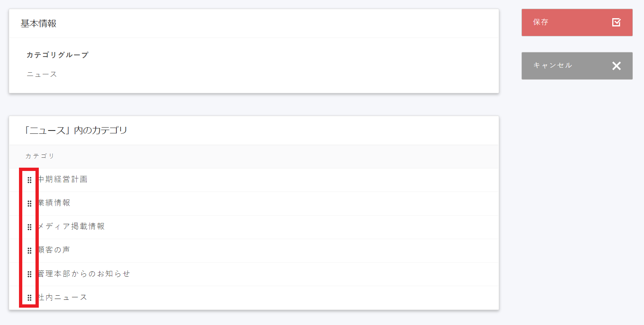Click the drag handle beside 中期経営計画

pos(29,180)
